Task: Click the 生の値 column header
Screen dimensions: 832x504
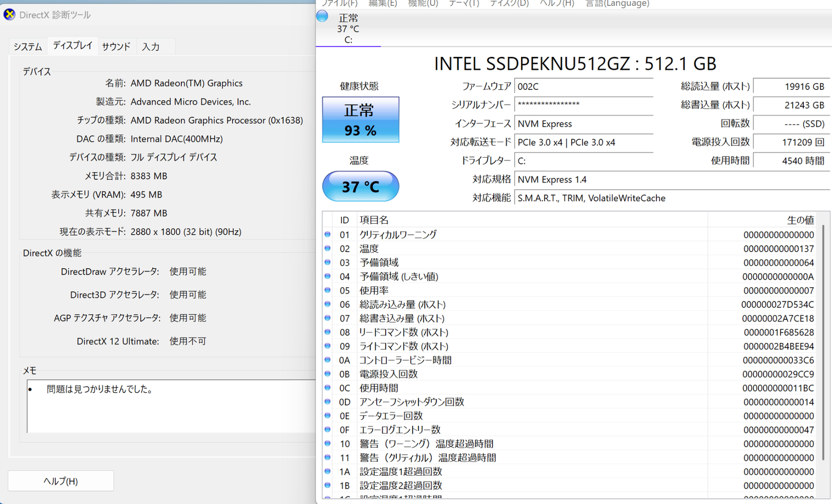Action: (763, 220)
